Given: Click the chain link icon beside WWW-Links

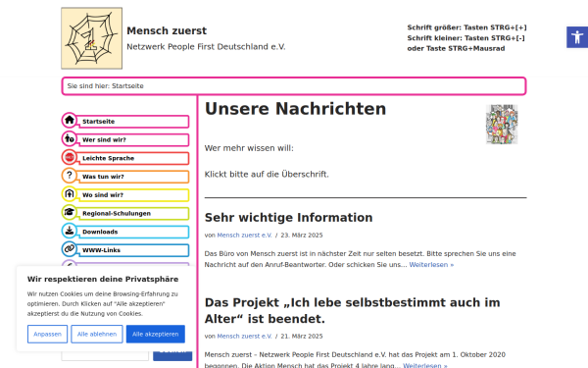Looking at the screenshot, I should (70, 249).
